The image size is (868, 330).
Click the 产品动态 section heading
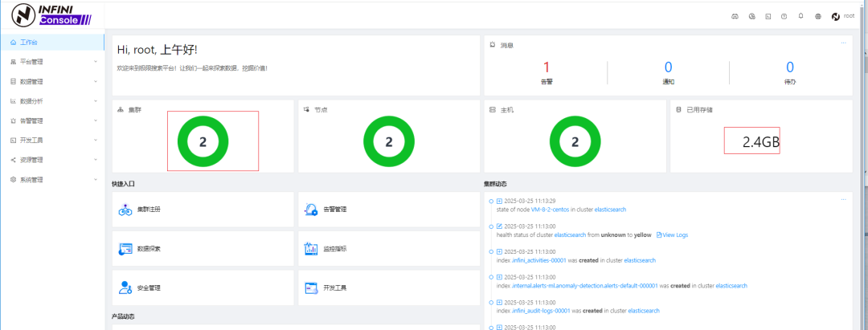[123, 316]
